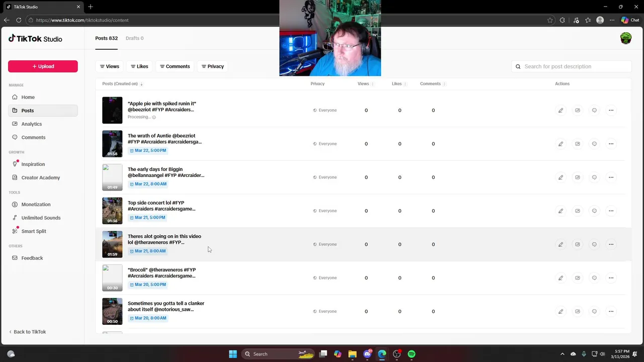This screenshot has width=644, height=362.
Task: Edit the "Top side concert lol" post
Action: click(x=560, y=211)
